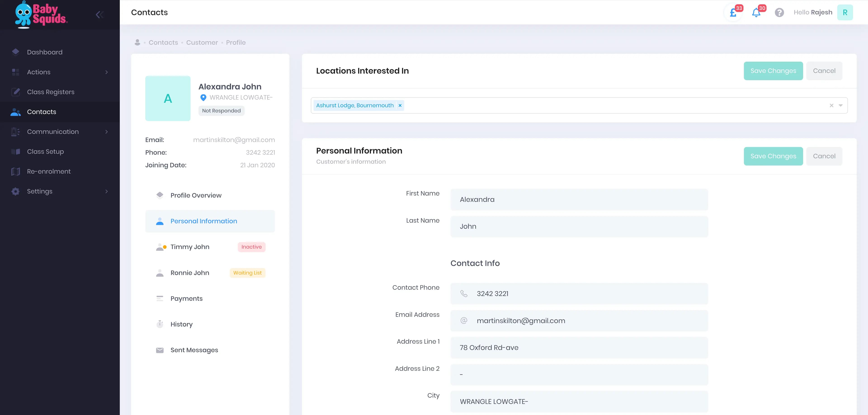Open the bell notifications icon

(x=756, y=13)
